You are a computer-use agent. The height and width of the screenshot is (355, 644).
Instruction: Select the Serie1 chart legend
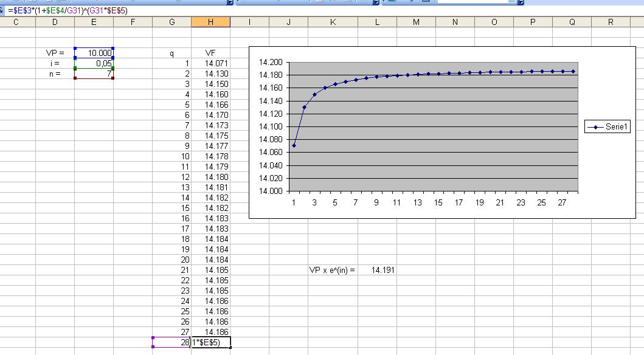pyautogui.click(x=608, y=127)
